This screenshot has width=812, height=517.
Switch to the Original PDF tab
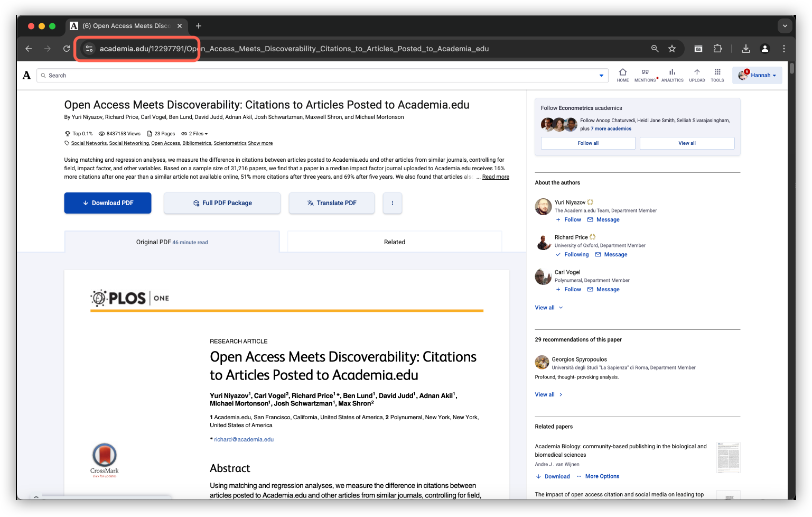click(172, 242)
